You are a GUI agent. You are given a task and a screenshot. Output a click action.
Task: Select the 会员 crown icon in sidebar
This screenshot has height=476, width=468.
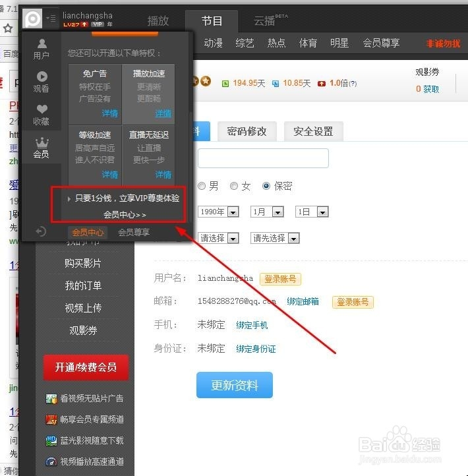pyautogui.click(x=42, y=148)
